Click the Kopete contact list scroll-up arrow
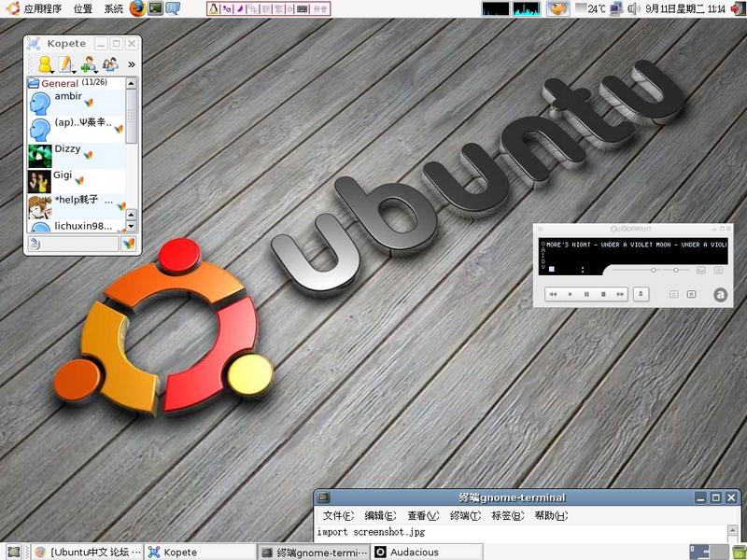This screenshot has width=747, height=560. (131, 83)
